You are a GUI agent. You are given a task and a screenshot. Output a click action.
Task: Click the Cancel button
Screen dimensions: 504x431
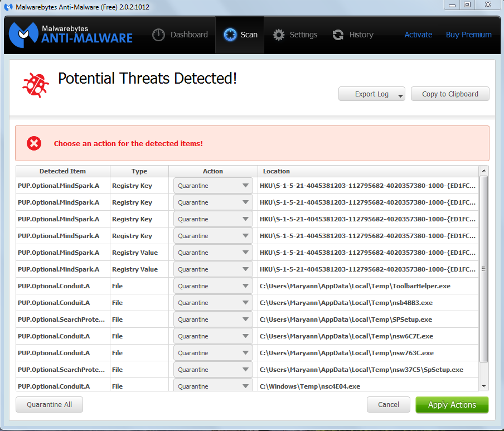click(388, 404)
